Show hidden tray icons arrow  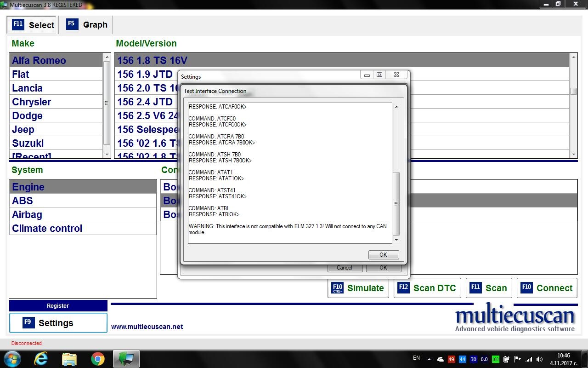point(429,359)
